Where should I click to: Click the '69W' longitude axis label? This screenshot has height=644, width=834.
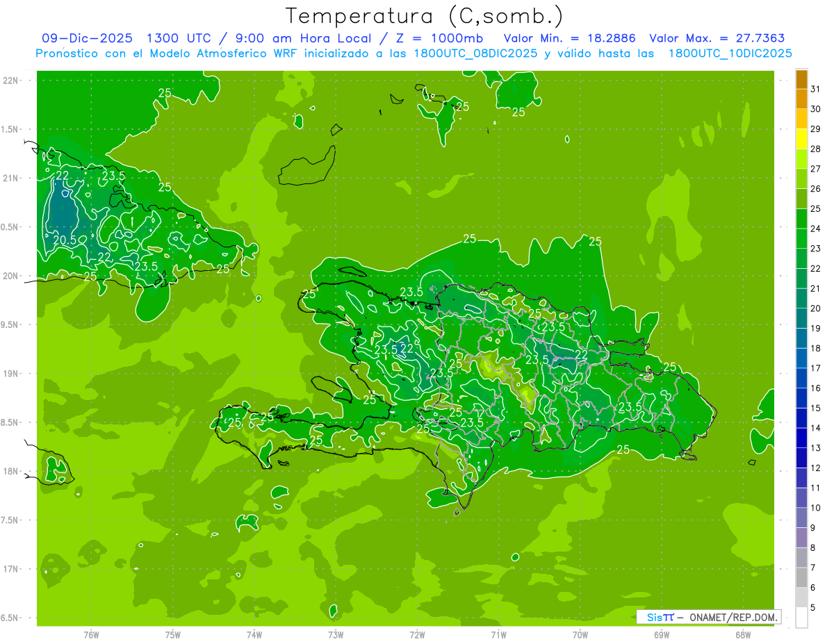[661, 634]
